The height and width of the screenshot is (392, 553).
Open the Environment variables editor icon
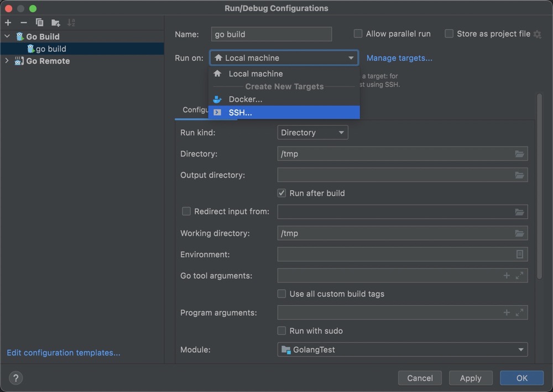click(519, 254)
